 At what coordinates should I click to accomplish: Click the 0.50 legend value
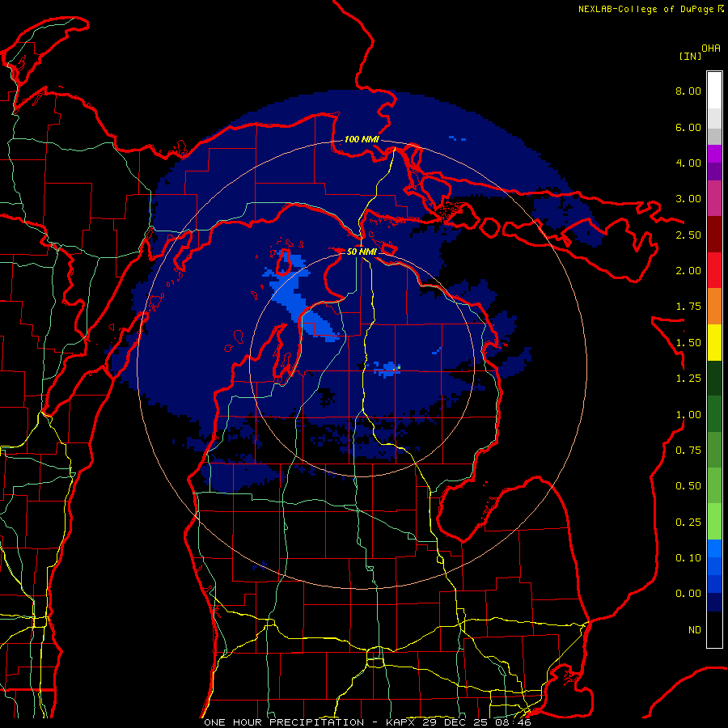click(688, 486)
